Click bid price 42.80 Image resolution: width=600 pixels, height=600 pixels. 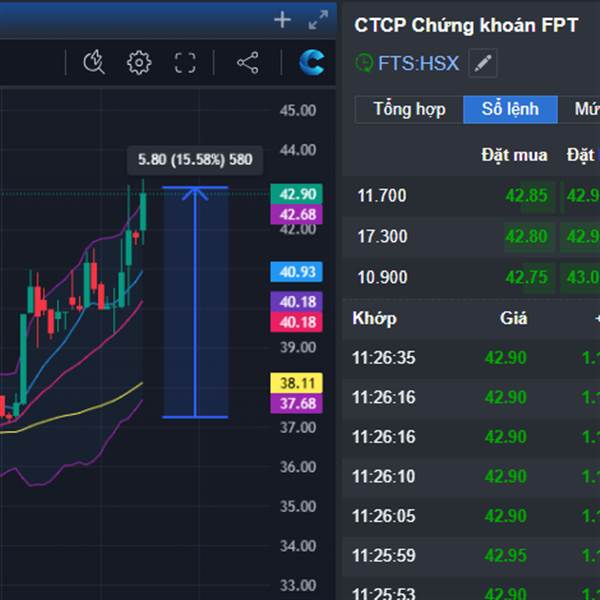(x=526, y=236)
